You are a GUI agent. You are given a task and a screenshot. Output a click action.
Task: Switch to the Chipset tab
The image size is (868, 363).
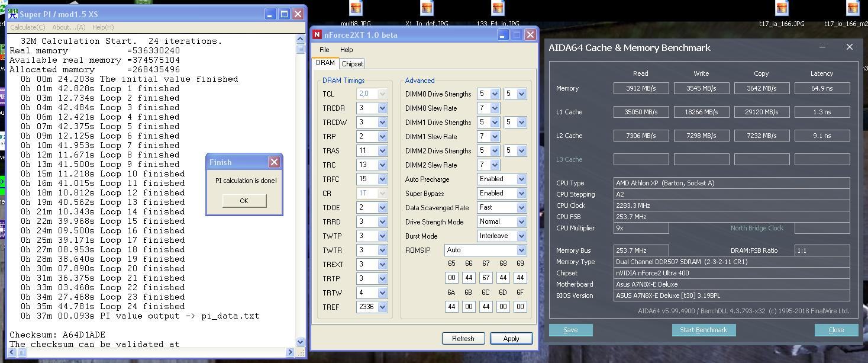pos(352,64)
